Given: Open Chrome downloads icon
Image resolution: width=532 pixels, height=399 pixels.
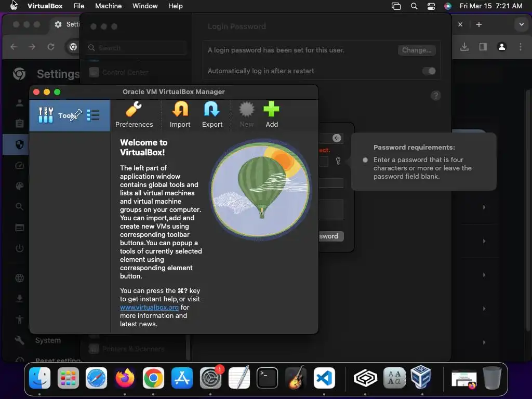Looking at the screenshot, I should 464,47.
